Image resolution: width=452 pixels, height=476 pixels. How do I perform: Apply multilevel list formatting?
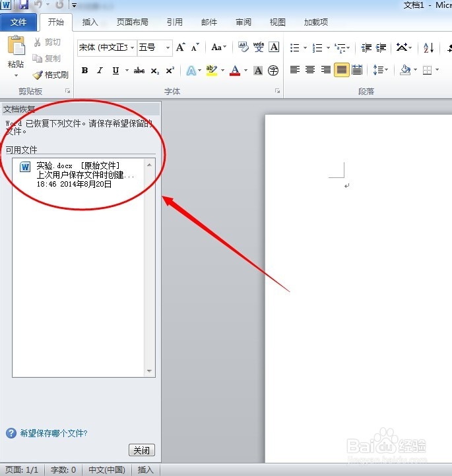pos(340,47)
